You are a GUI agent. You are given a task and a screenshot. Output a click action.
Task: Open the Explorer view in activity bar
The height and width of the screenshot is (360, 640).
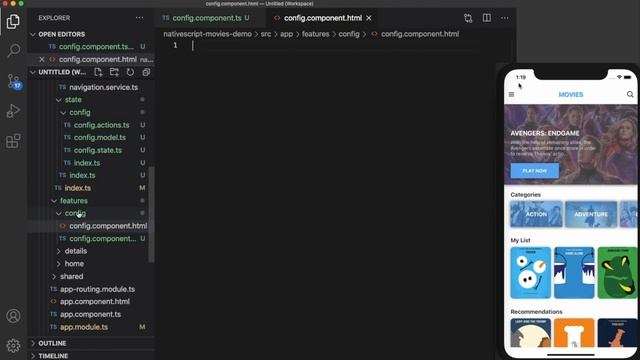13,21
